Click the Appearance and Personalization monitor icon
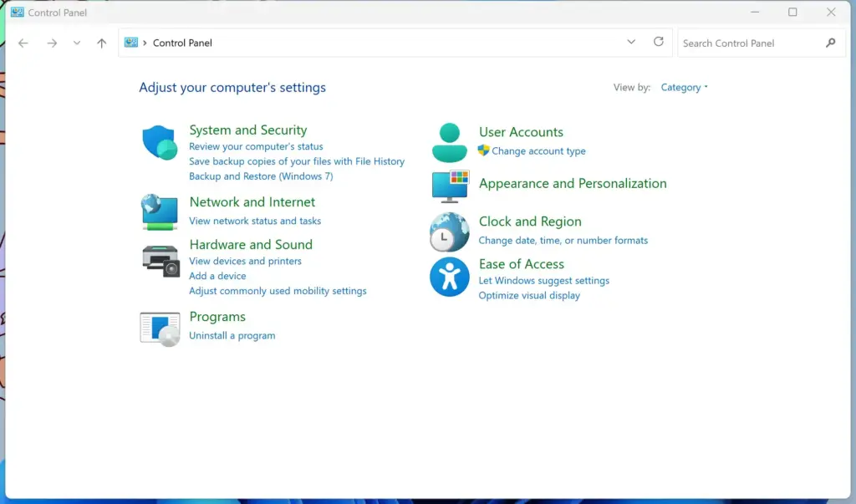The height and width of the screenshot is (504, 856). [451, 186]
